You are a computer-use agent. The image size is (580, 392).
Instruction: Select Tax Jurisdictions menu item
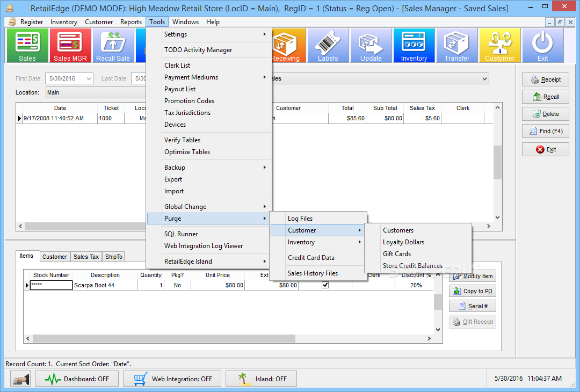coord(209,113)
